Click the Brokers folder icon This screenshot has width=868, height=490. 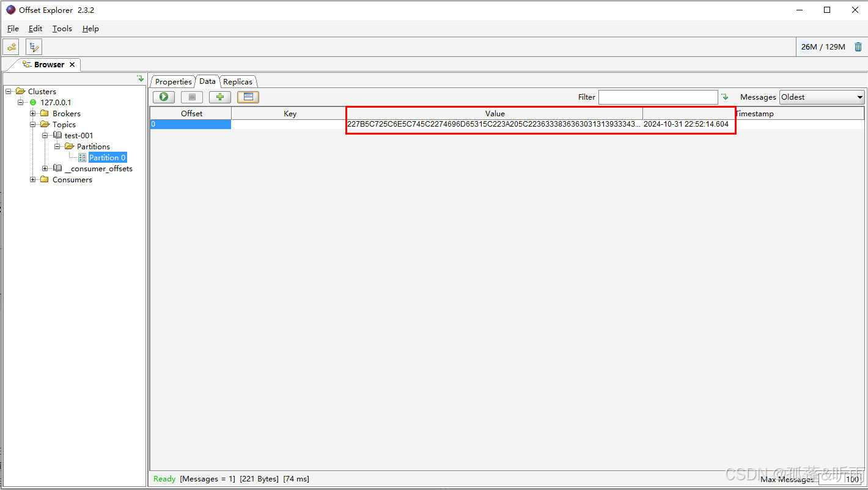click(45, 113)
